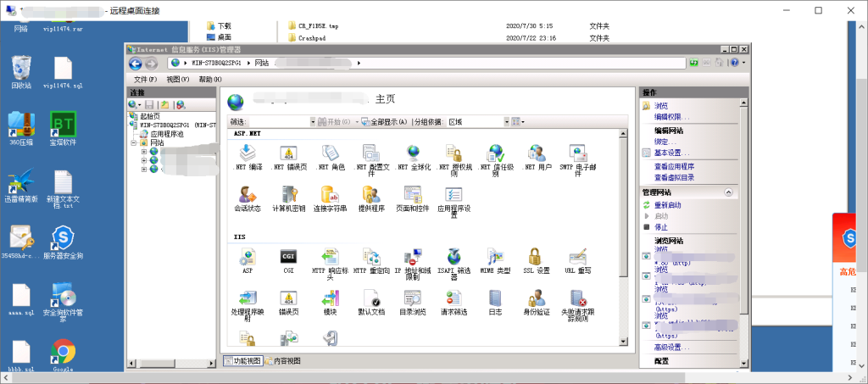868x384 pixels.
Task: Collapse the 管理网站 section chevron
Action: pos(728,192)
